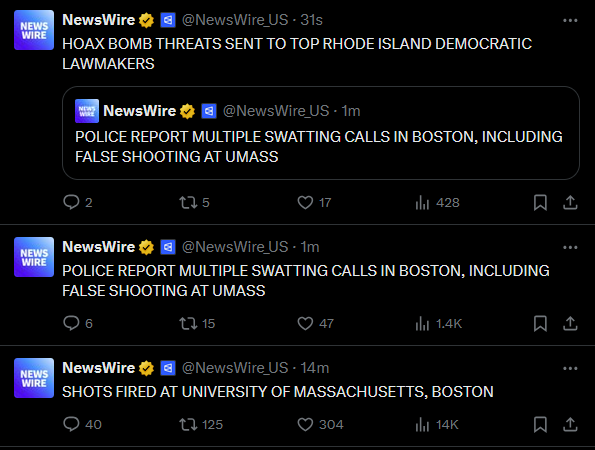Bookmark the hoax bomb threats post
Viewport: 595px width, 450px height.
540,202
